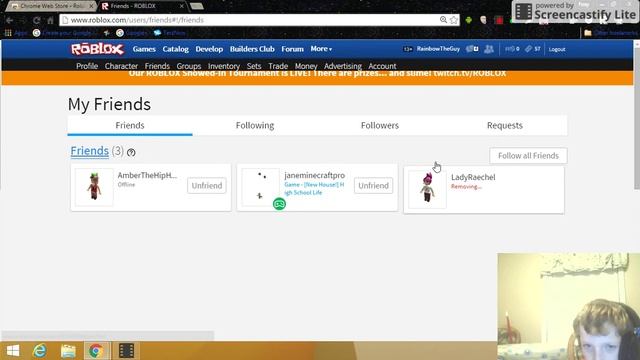The image size is (640, 360).
Task: Click the green Android extension icon
Action: (469, 20)
